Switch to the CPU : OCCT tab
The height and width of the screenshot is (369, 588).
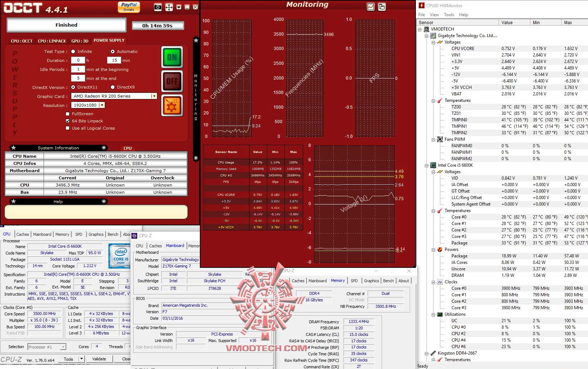(22, 41)
